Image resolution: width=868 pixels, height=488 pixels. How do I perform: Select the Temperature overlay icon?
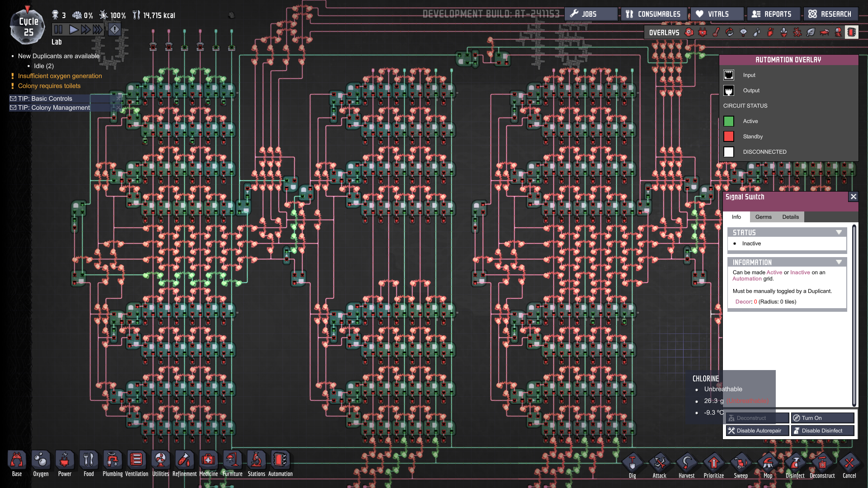click(x=716, y=33)
